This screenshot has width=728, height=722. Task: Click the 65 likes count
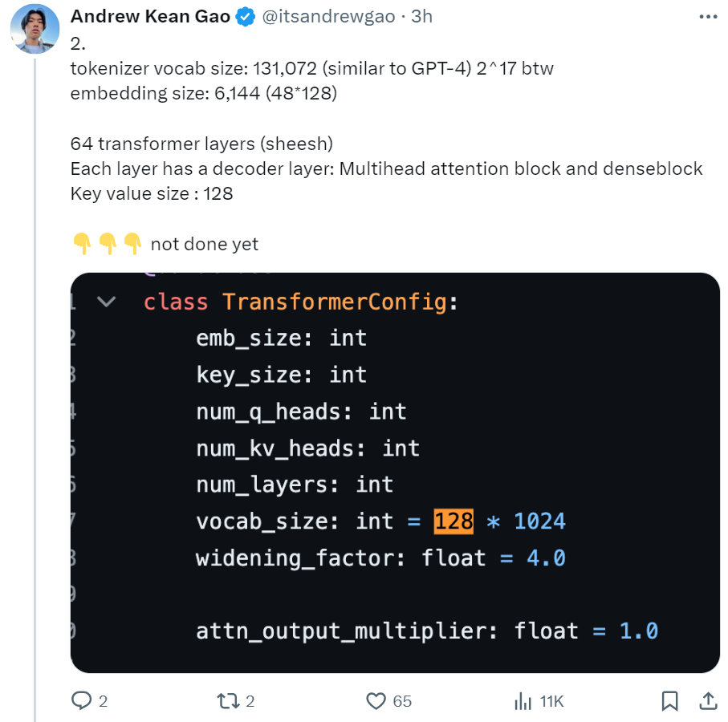[x=402, y=701]
